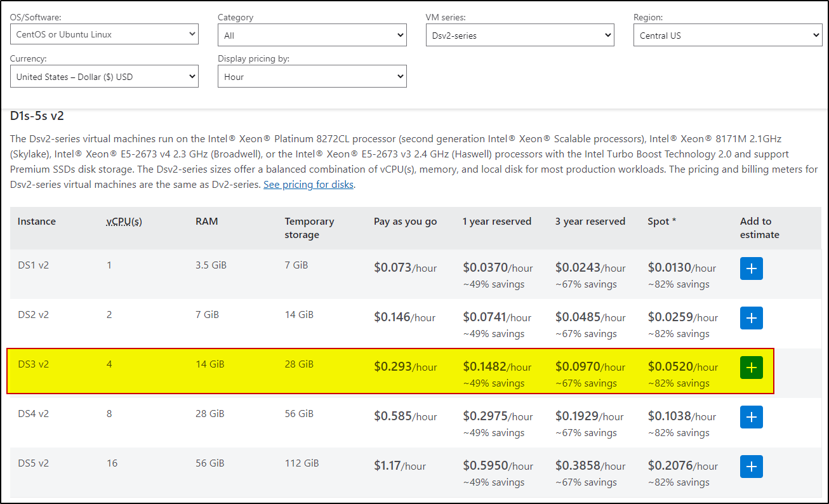
Task: Add highlighted DS3 v2 to estimate
Action: [751, 368]
